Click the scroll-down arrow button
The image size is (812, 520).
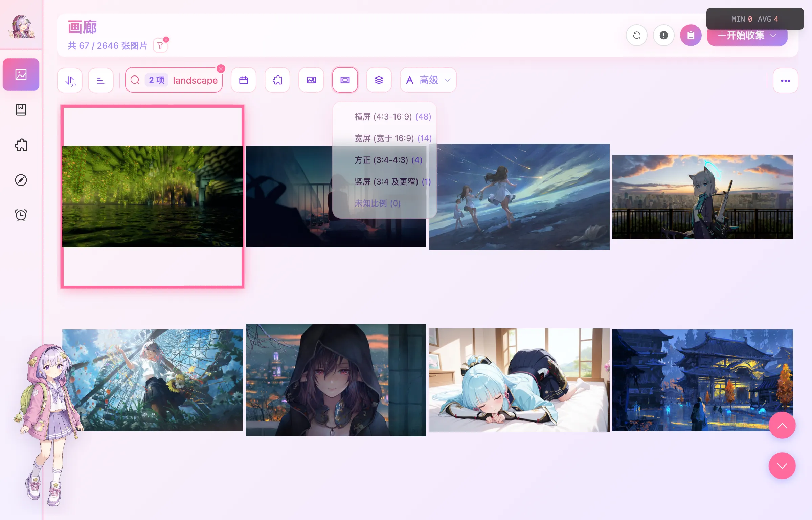click(782, 466)
